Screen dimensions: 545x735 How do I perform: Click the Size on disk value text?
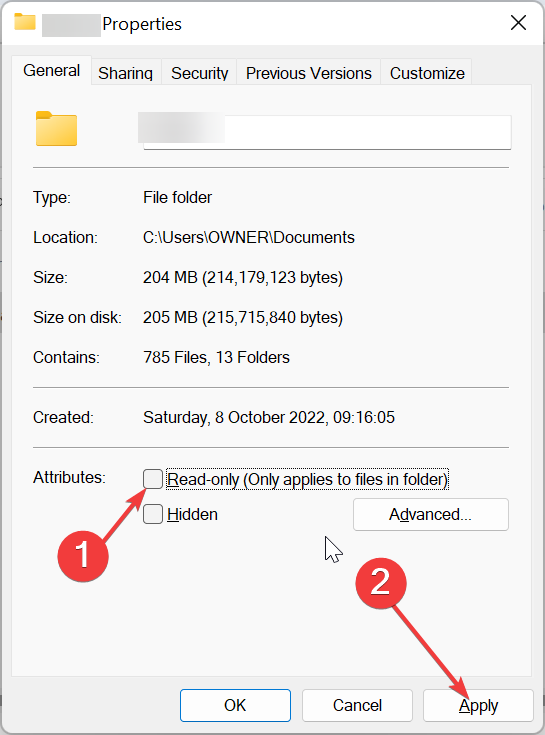[x=243, y=317]
